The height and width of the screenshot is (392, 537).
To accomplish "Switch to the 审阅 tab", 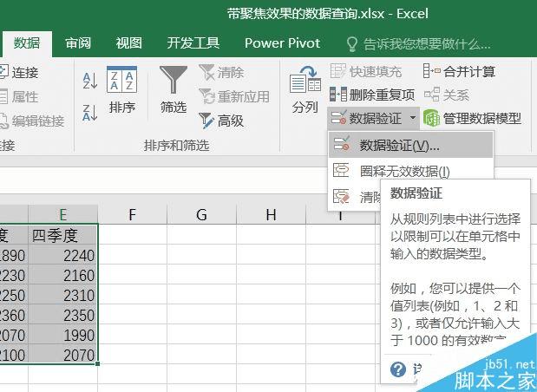I will click(78, 43).
